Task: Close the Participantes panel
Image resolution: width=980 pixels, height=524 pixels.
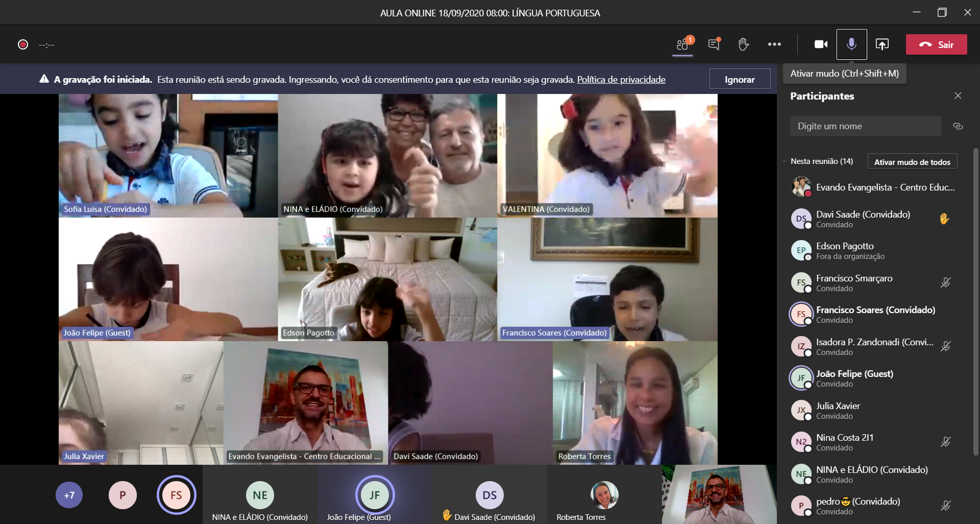Action: (958, 96)
